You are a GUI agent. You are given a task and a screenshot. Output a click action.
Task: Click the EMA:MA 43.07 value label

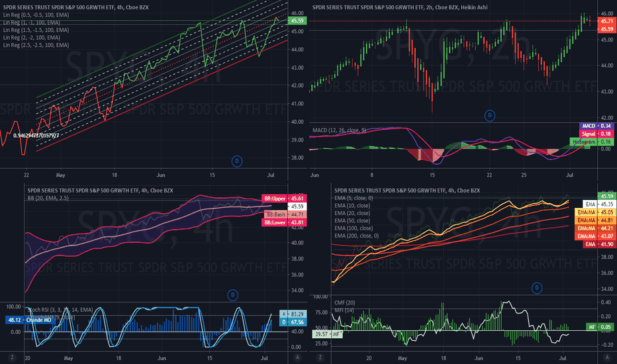tap(596, 236)
